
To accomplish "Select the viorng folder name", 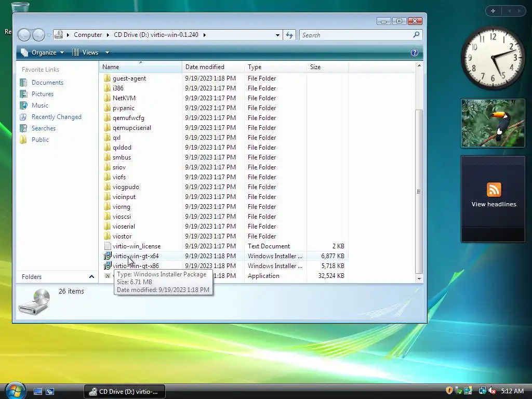I will pos(122,207).
